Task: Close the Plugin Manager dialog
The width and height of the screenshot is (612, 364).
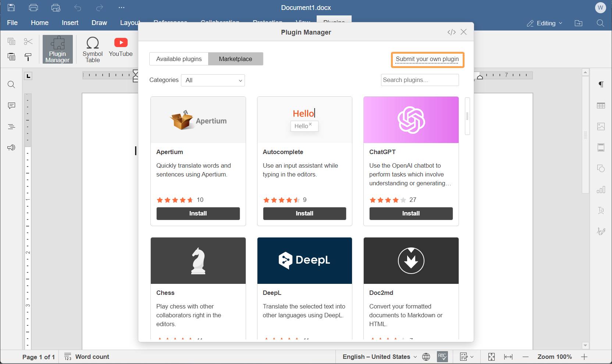Action: click(x=464, y=32)
